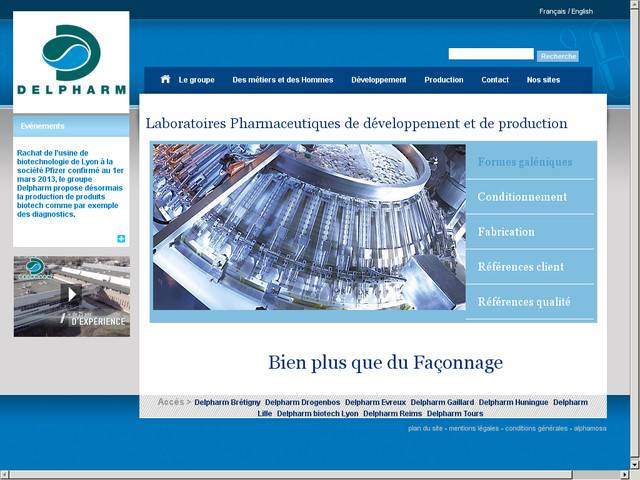Image resolution: width=640 pixels, height=480 pixels.
Task: Click the vertical scrollbar down arrow
Action: [x=635, y=464]
